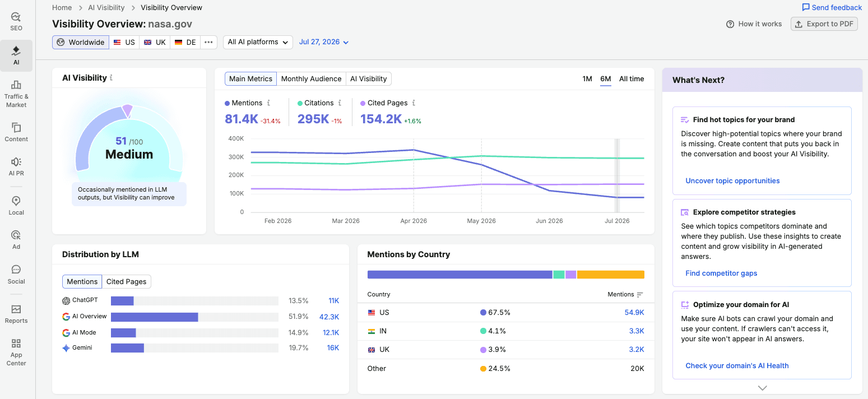868x399 pixels.
Task: Set chart range to All time
Action: pos(632,79)
